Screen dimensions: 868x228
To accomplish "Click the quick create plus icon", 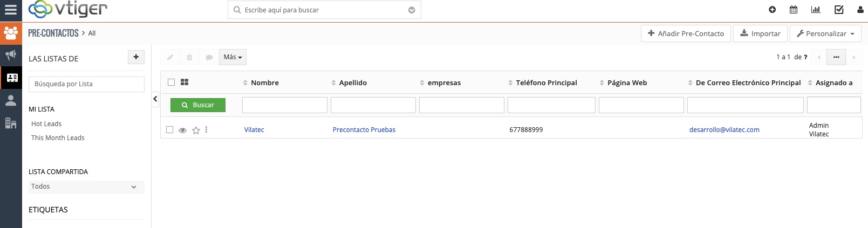I will tap(772, 10).
